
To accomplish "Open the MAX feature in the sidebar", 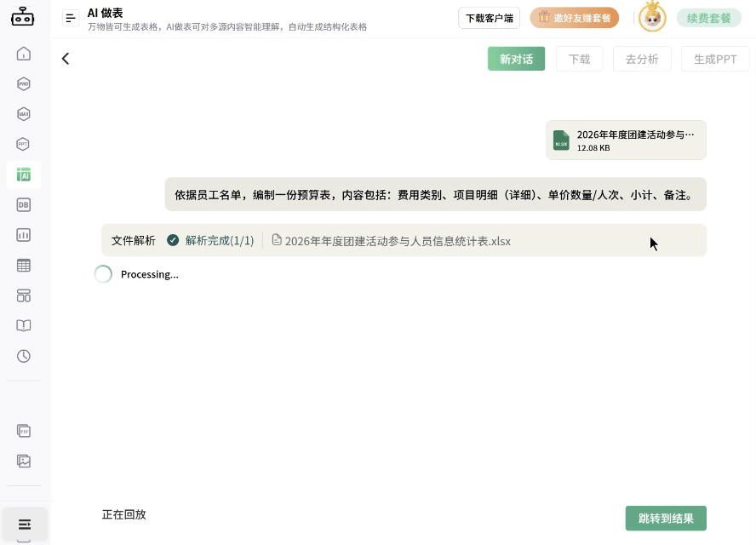I will tap(23, 113).
